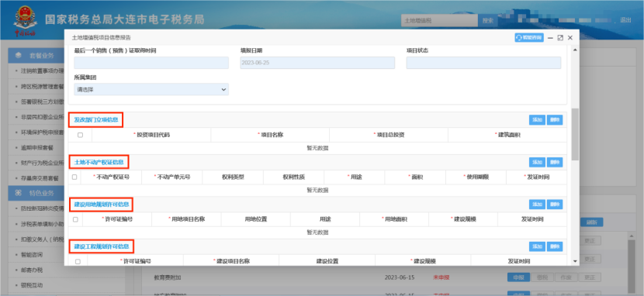Open the 智能咨询 headset button in dialog header
Viewport: 644px width, 296px height.
[529, 37]
